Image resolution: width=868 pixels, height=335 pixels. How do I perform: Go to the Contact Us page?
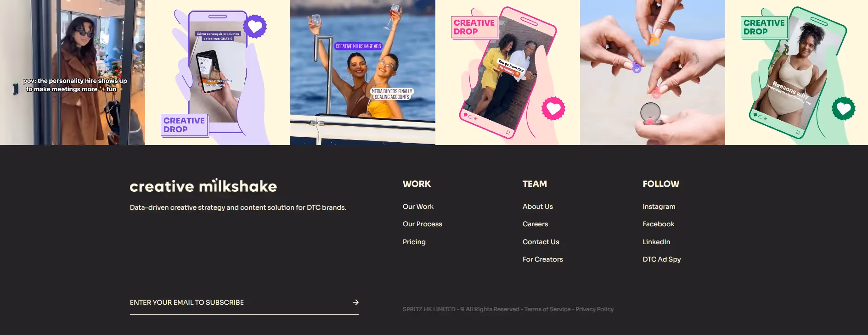pos(541,242)
